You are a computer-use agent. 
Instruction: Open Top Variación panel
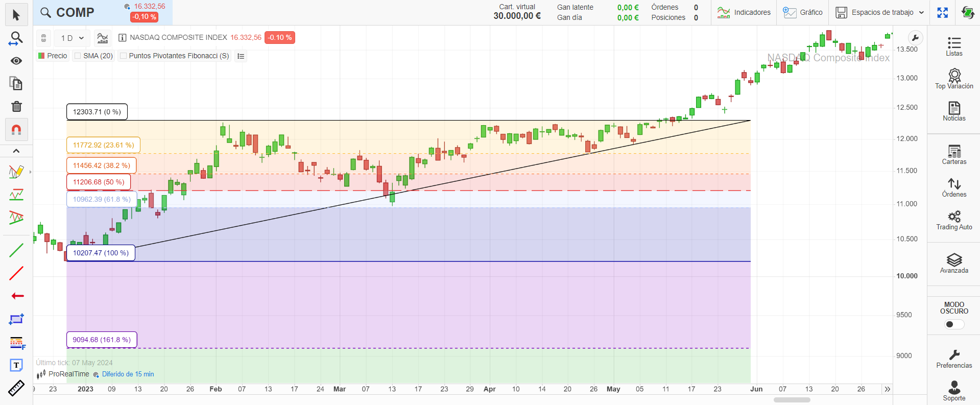[x=954, y=79]
